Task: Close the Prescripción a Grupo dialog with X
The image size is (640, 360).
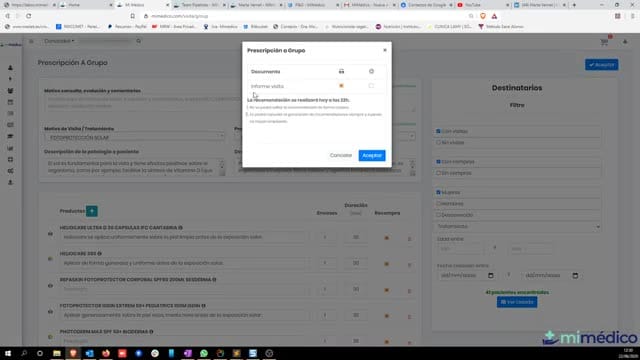Action: coord(385,50)
